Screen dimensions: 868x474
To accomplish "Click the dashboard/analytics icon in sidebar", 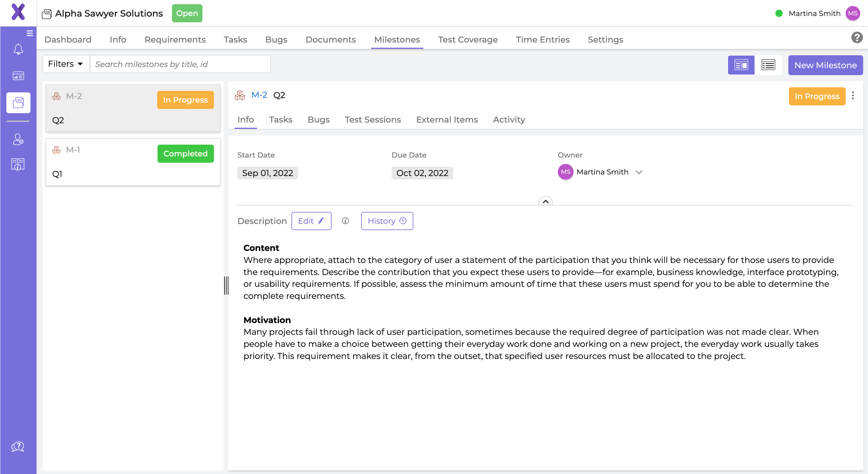I will [x=18, y=76].
